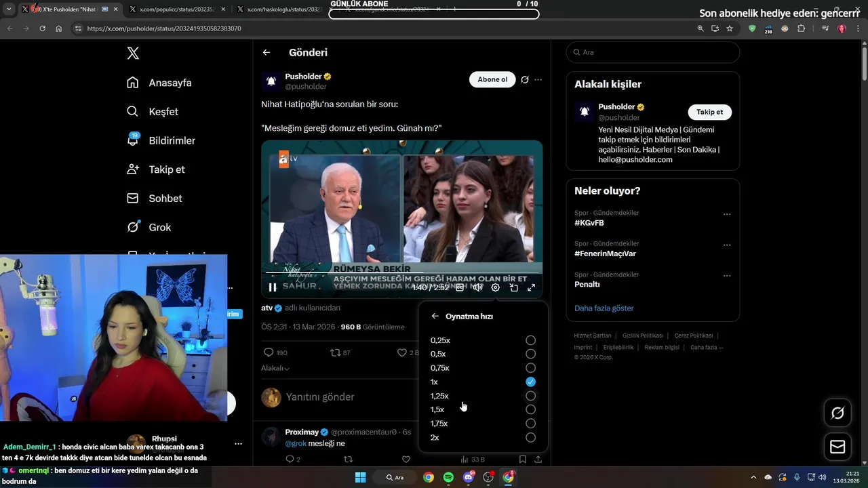The height and width of the screenshot is (488, 868).
Task: Click the Abone ol button
Action: (492, 79)
